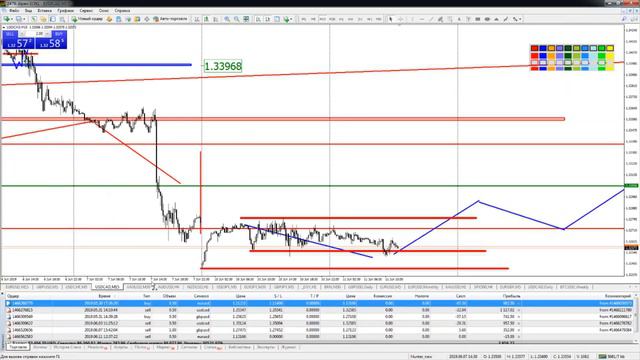Sort orders by Прибыль column header
This screenshot has width=640, height=360.
coord(511,296)
